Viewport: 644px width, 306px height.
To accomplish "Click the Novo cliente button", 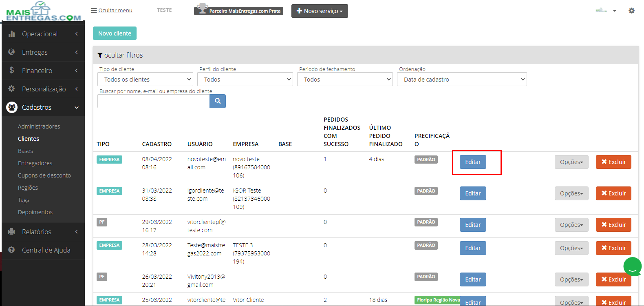I will pos(115,33).
